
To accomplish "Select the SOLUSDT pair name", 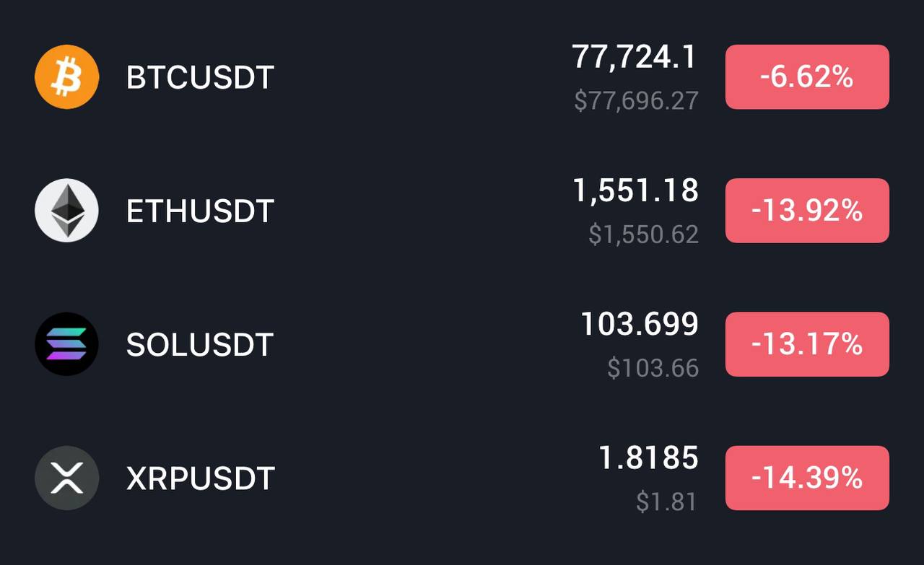I will 200,345.
